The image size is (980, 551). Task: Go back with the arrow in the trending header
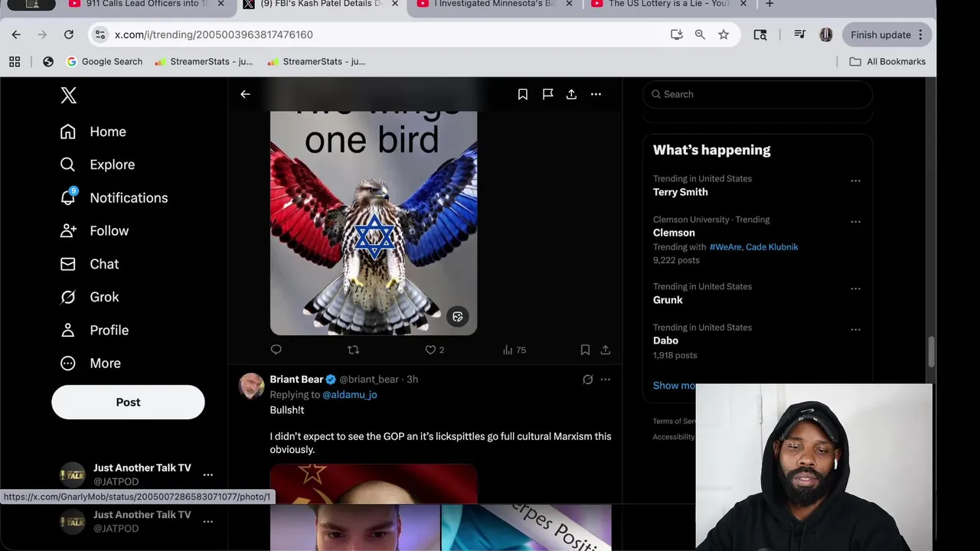click(245, 94)
